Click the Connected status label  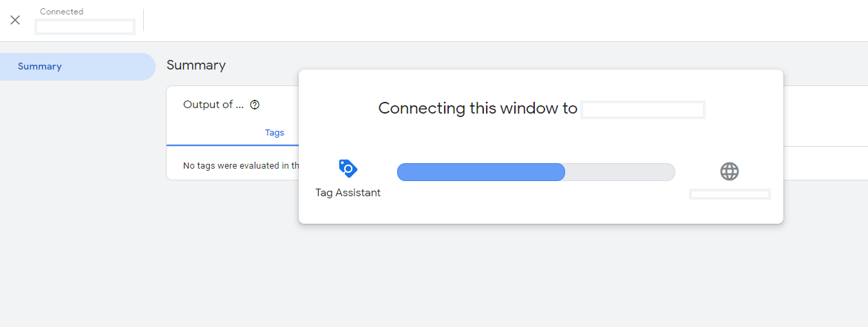coord(61,12)
